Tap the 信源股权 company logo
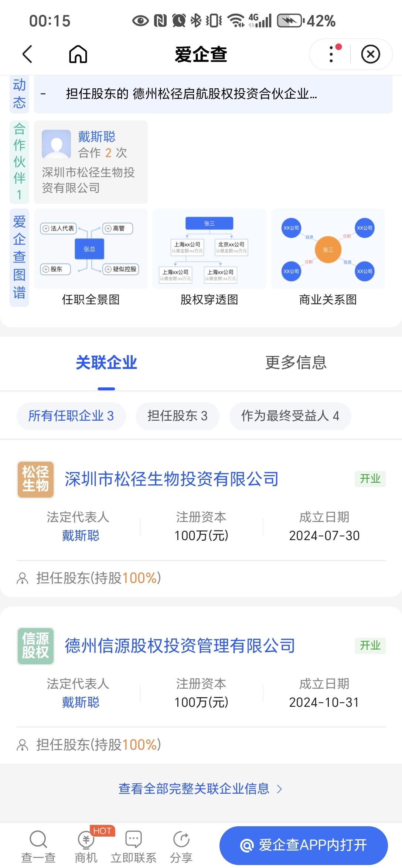 coord(36,646)
